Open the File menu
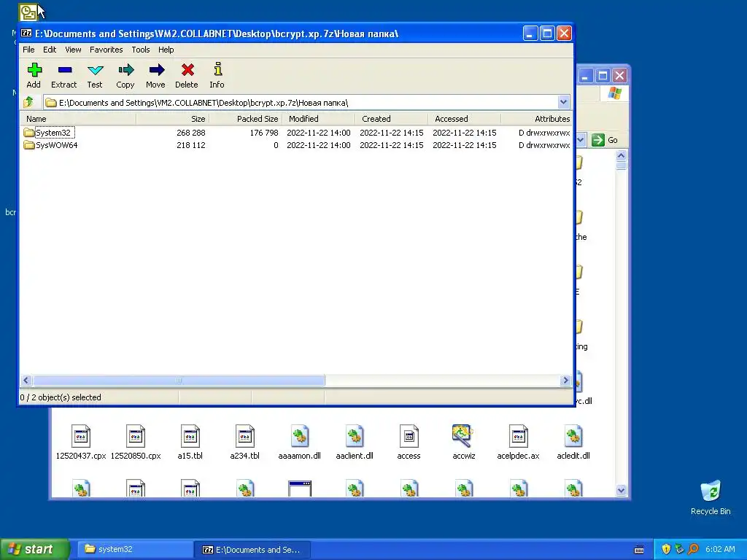747x560 pixels. [28, 50]
